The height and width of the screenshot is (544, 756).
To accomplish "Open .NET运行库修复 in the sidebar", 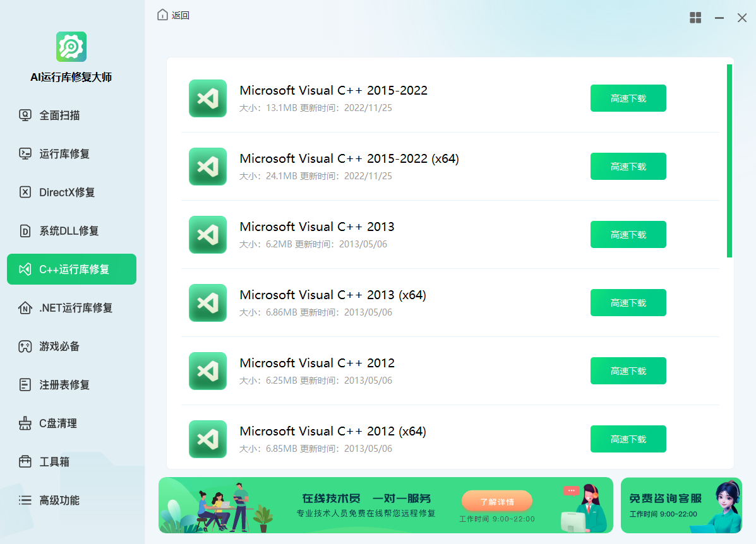I will 75,308.
